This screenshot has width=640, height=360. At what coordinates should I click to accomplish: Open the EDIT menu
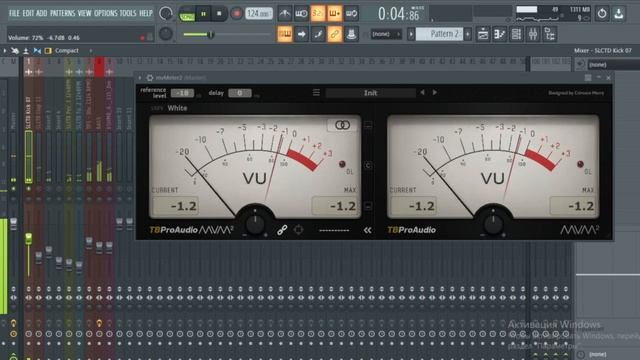[28, 13]
